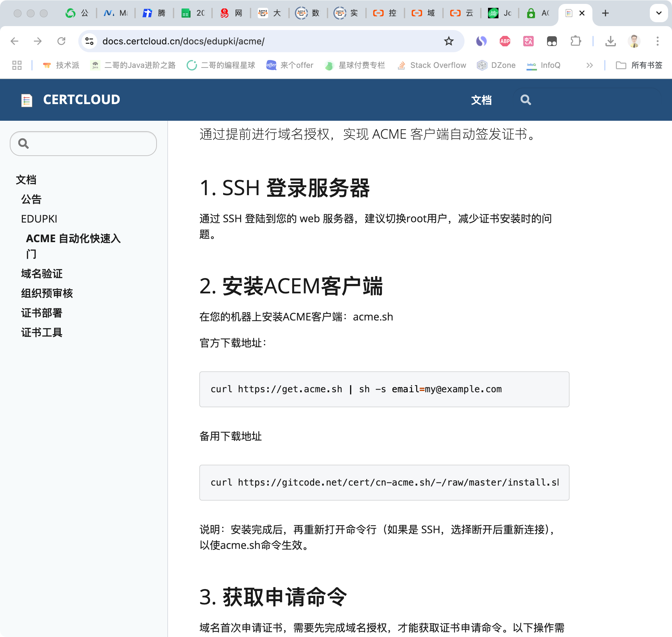
Task: Open the 域名验证 documentation link
Action: pos(41,274)
